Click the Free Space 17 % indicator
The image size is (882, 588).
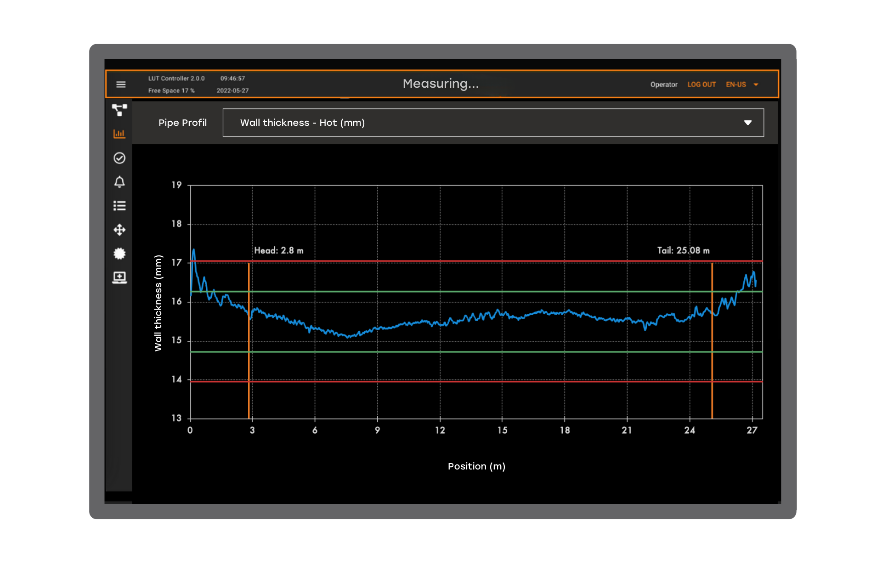[x=171, y=90]
